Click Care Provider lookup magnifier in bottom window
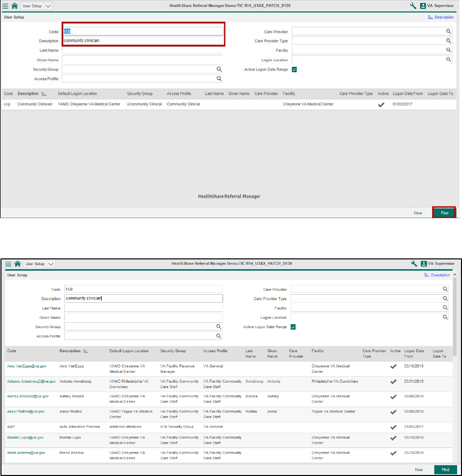This screenshot has width=462, height=476. pyautogui.click(x=445, y=289)
